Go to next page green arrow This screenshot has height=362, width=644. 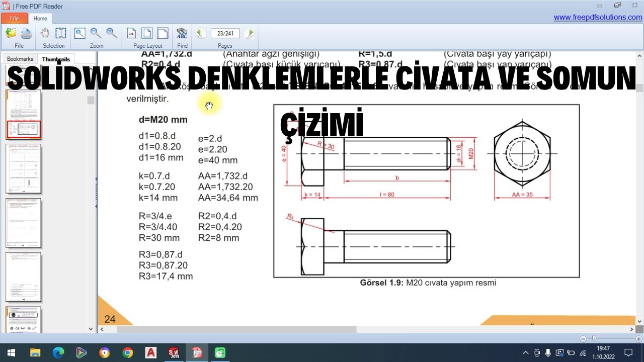[x=249, y=34]
